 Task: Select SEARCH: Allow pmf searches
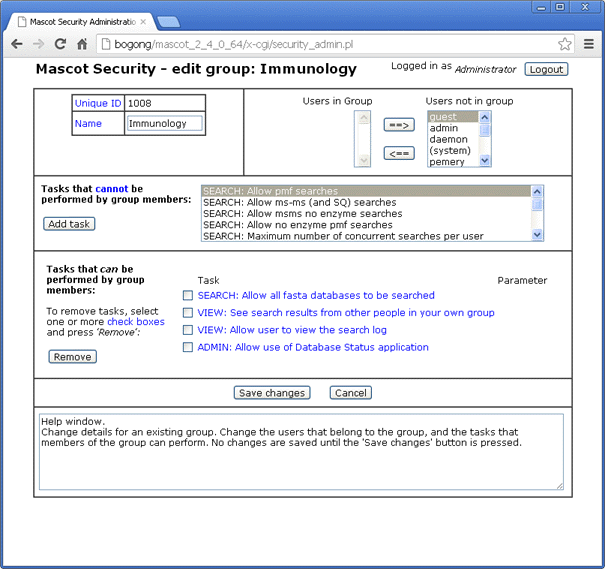point(367,191)
